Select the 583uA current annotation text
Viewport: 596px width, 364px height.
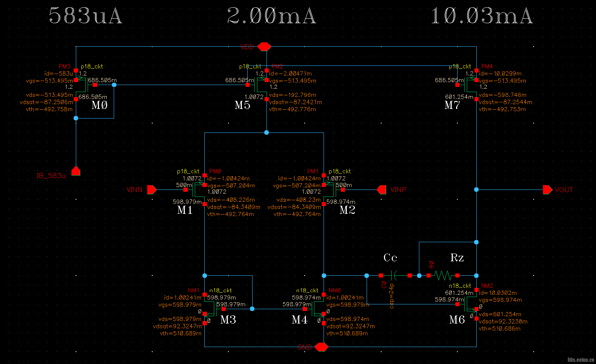coord(85,17)
